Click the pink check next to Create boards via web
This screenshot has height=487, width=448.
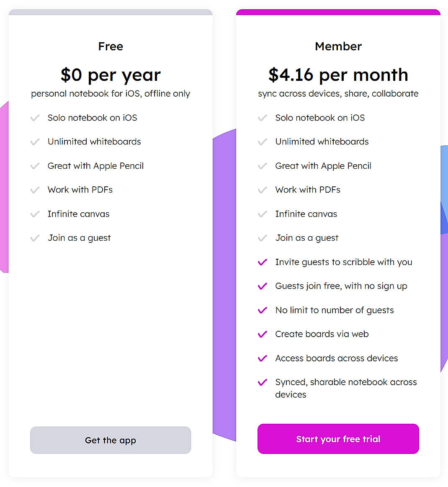[x=263, y=334]
